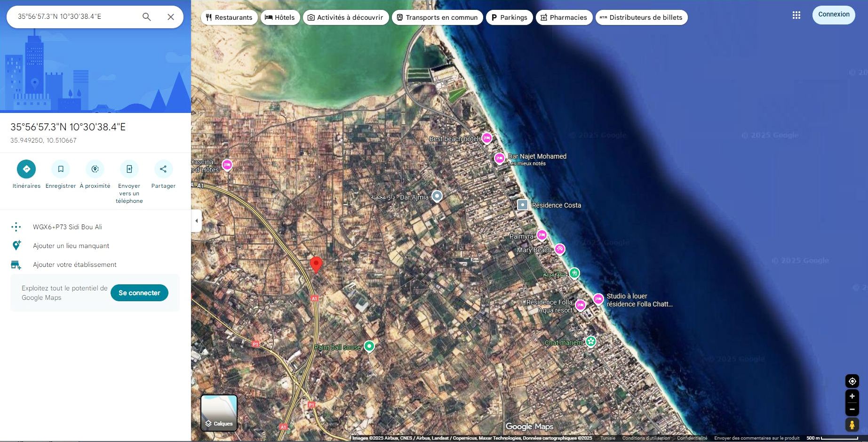This screenshot has width=868, height=442.
Task: Click the zoom in plus control
Action: tap(851, 396)
